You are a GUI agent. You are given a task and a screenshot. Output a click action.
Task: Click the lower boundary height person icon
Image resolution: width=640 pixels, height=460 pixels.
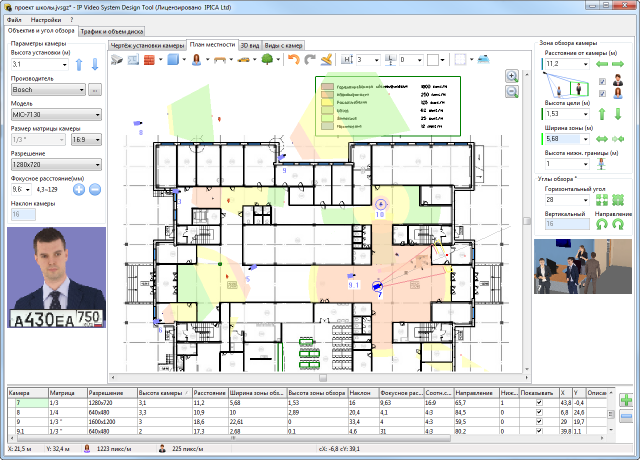[x=601, y=164]
